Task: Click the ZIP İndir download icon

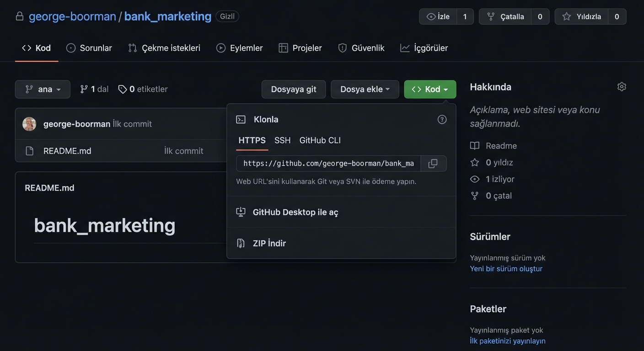Action: click(x=240, y=243)
